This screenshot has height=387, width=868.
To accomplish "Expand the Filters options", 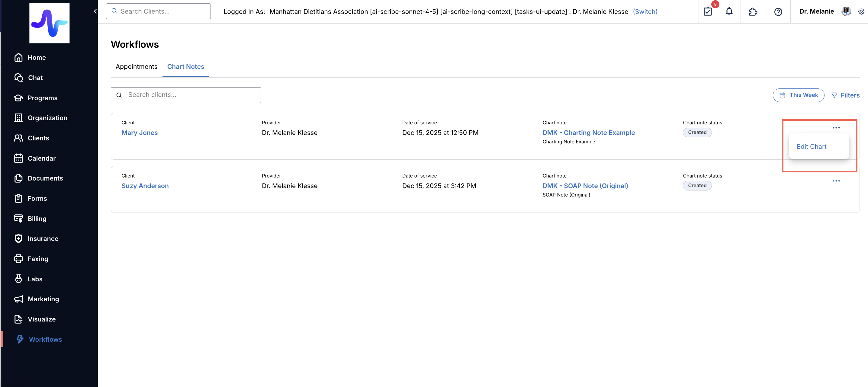I will click(x=845, y=95).
